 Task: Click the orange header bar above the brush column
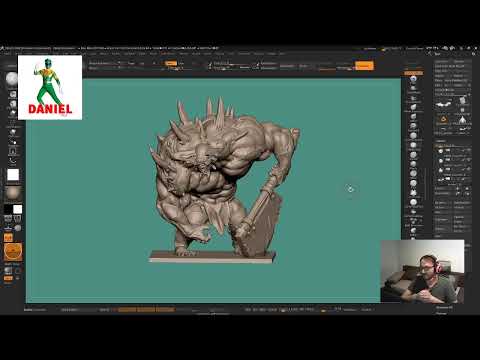point(414,73)
